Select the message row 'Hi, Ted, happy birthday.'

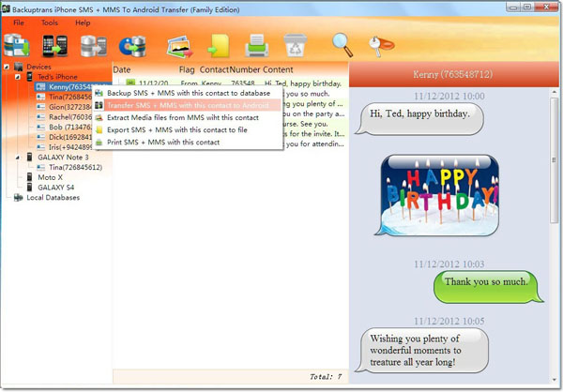tap(231, 83)
